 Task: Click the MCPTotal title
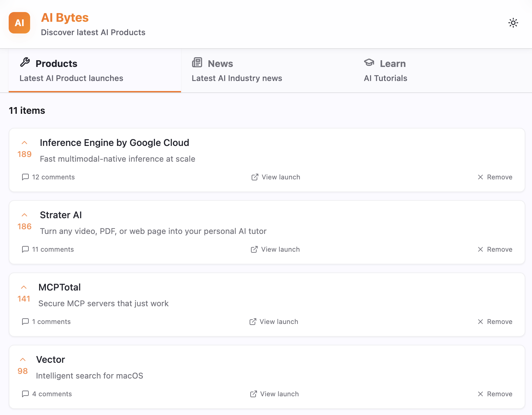(x=60, y=287)
